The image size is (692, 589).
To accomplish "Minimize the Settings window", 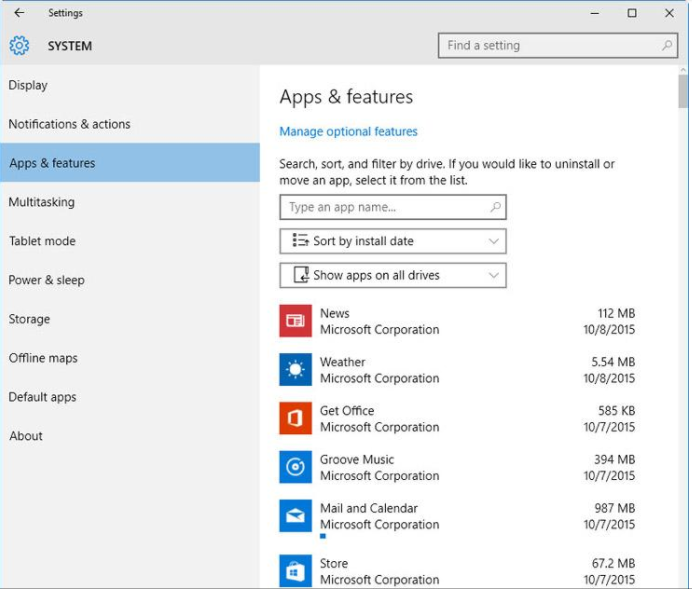I will coord(594,13).
